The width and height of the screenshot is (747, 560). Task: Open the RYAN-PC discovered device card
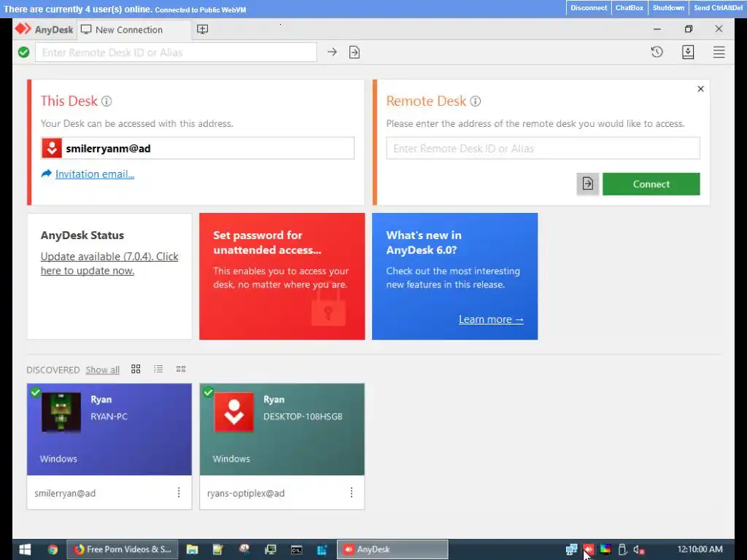coord(109,429)
